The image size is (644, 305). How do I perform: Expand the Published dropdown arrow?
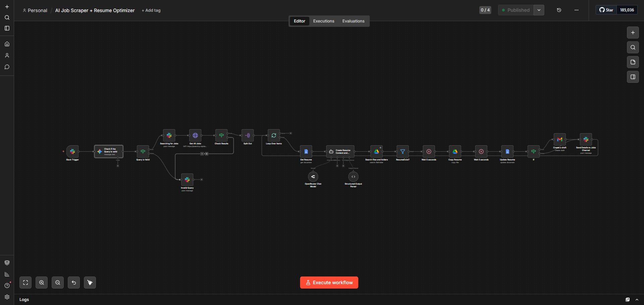tap(539, 10)
